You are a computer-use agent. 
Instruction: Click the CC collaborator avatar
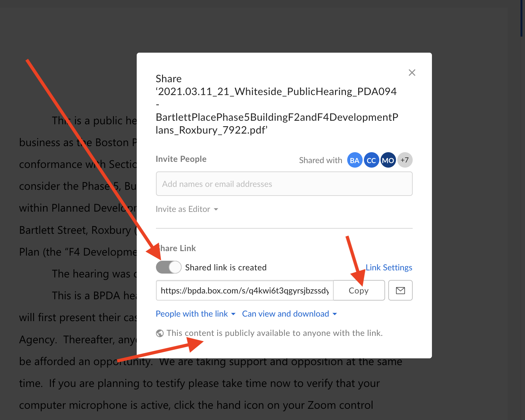pyautogui.click(x=371, y=160)
